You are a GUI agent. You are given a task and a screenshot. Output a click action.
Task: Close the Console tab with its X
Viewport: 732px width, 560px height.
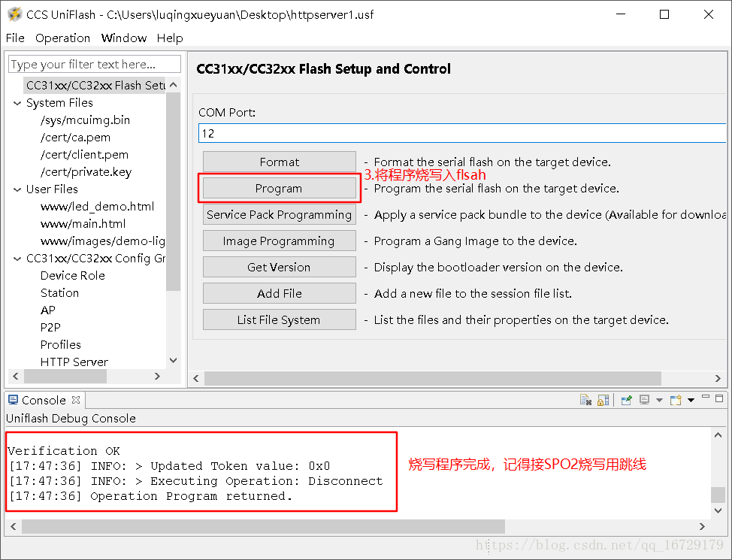tap(76, 400)
